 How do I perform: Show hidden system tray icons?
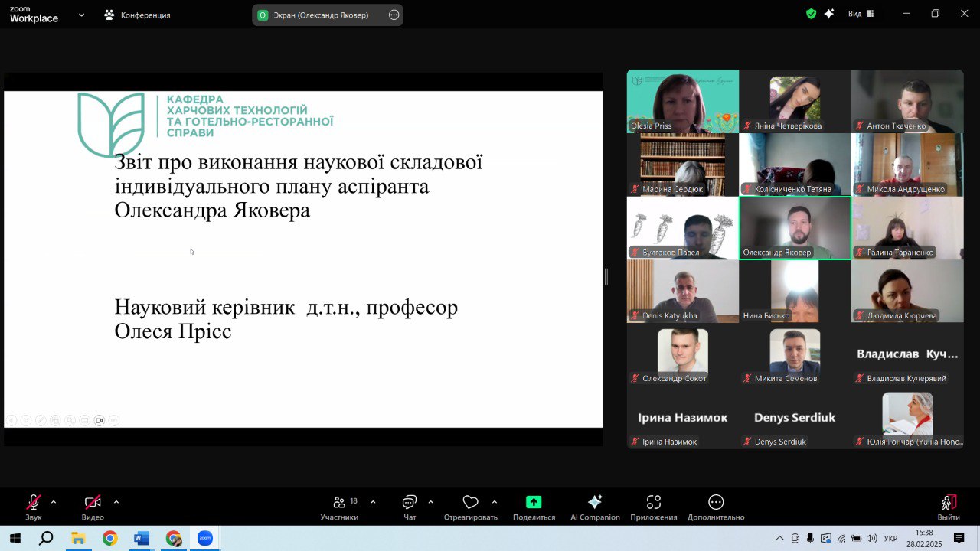(779, 538)
